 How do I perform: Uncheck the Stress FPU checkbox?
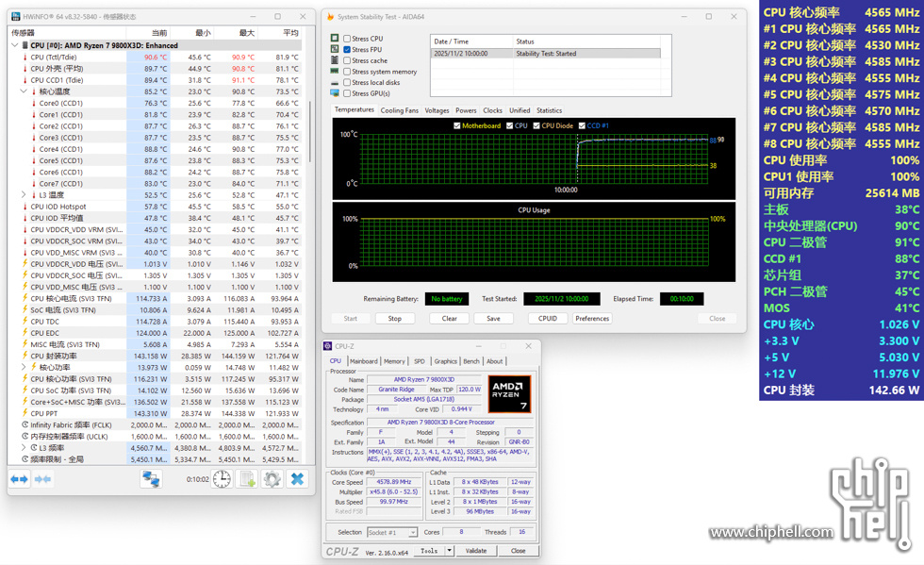(x=347, y=50)
